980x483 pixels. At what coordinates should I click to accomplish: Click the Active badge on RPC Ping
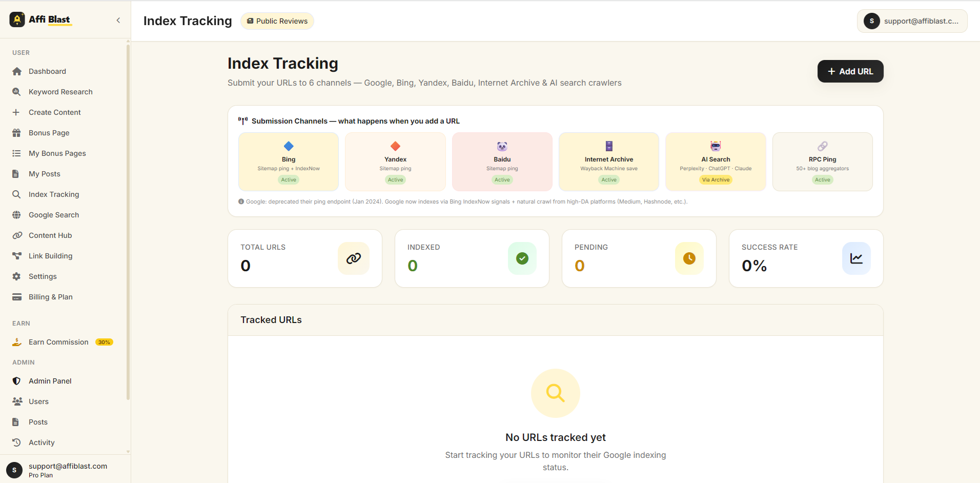823,179
